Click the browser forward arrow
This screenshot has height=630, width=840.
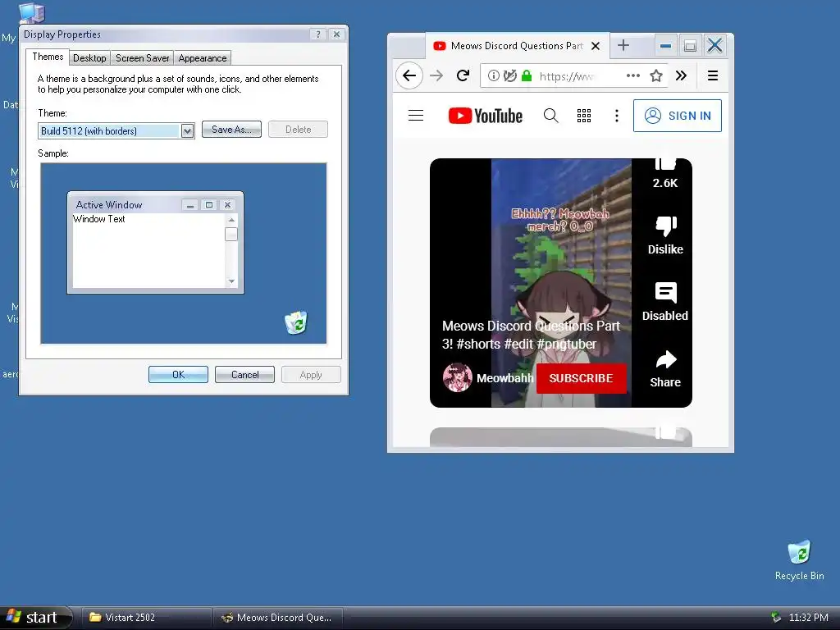436,75
